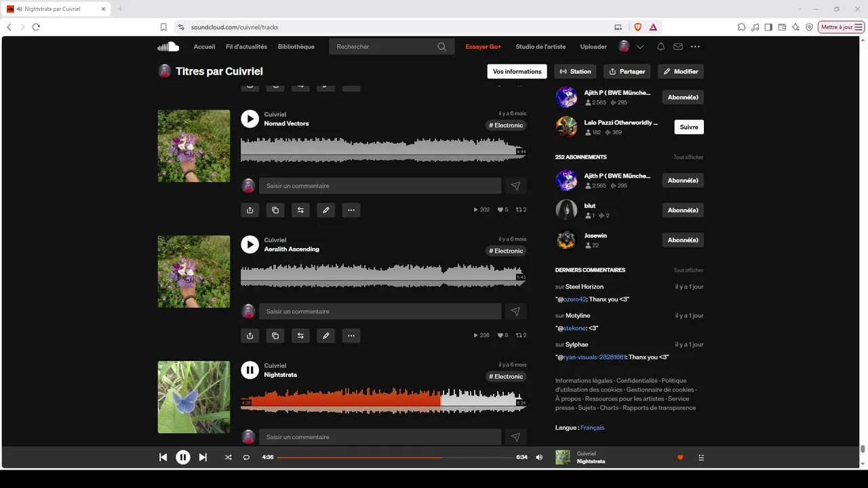
Task: Reload the page in the browser
Action: pos(36,27)
